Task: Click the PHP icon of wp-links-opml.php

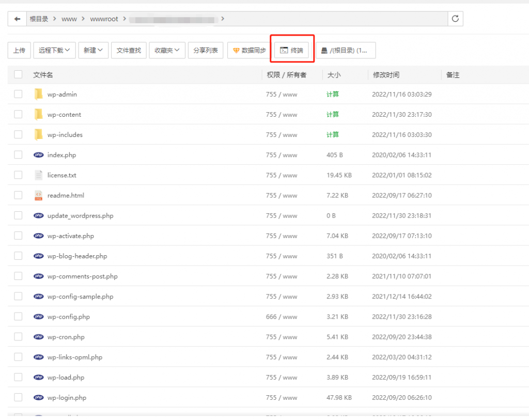Action: tap(38, 357)
